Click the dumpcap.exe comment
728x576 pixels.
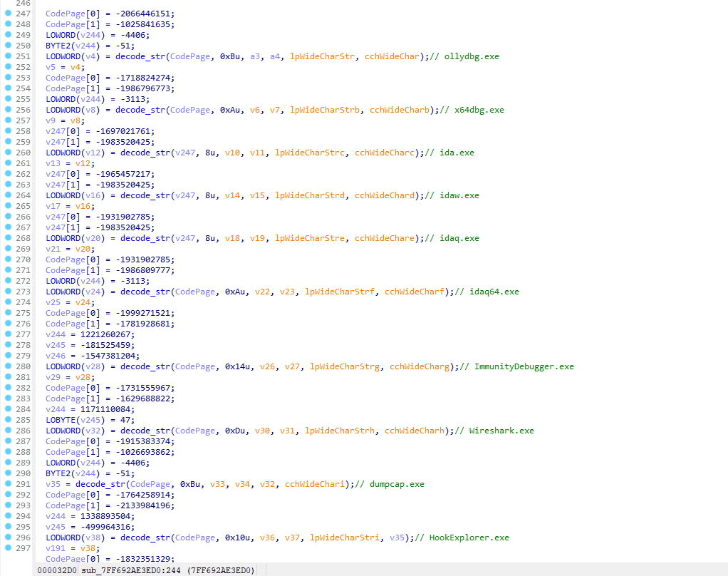point(390,483)
